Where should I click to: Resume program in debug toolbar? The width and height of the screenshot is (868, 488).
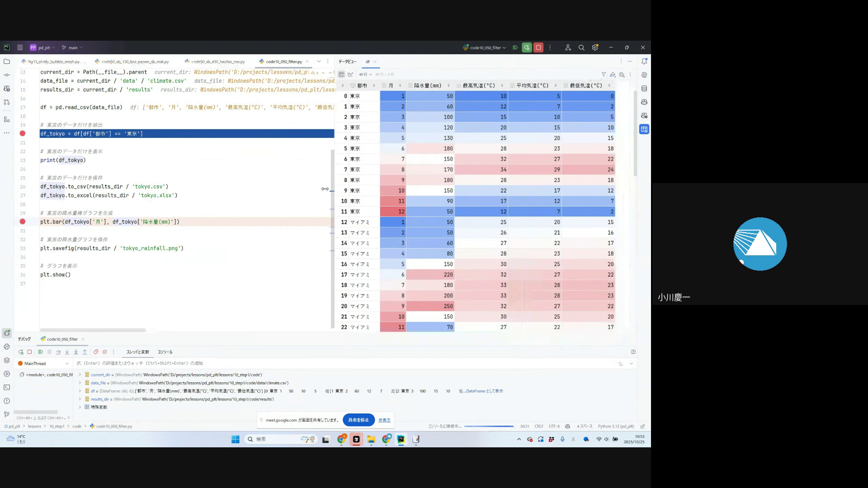(x=41, y=352)
